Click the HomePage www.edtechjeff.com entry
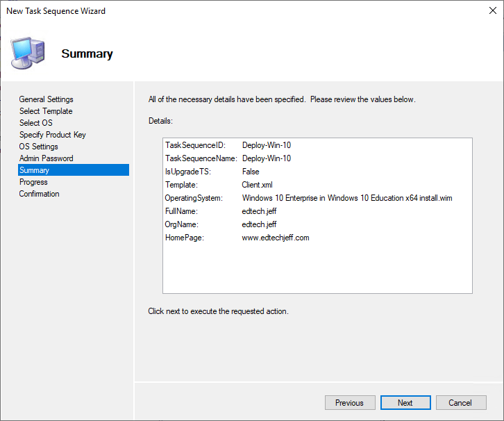Screen dimensions: 504x421 (276, 238)
